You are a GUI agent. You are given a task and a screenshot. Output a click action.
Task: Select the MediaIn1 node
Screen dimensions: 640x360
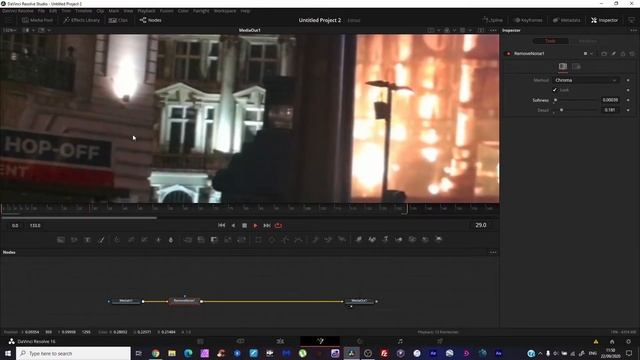(x=126, y=301)
